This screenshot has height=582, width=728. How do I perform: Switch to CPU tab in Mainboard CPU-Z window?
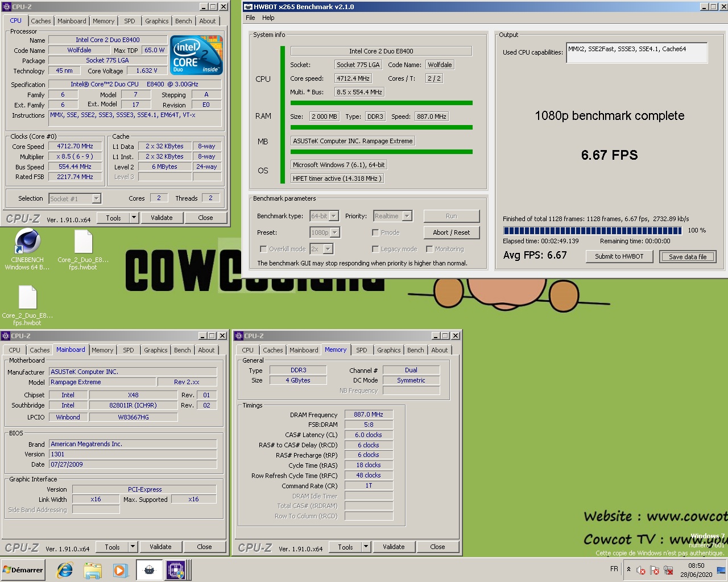pyautogui.click(x=15, y=350)
